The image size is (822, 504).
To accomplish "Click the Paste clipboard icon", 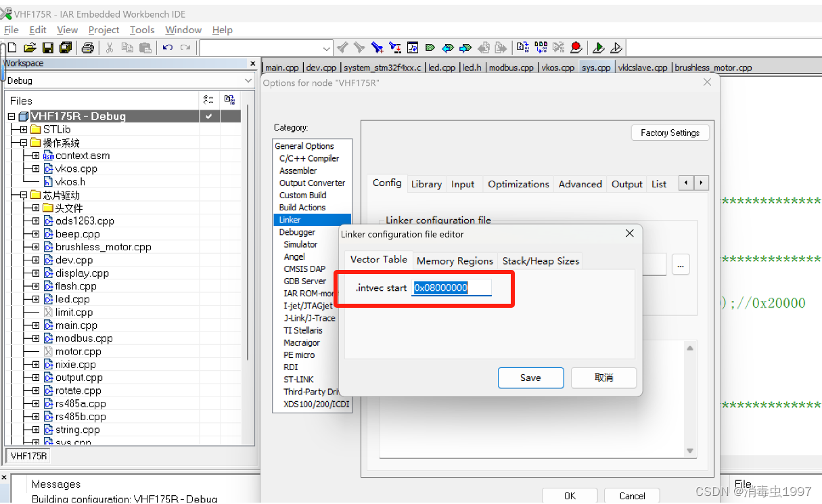I will (x=145, y=47).
